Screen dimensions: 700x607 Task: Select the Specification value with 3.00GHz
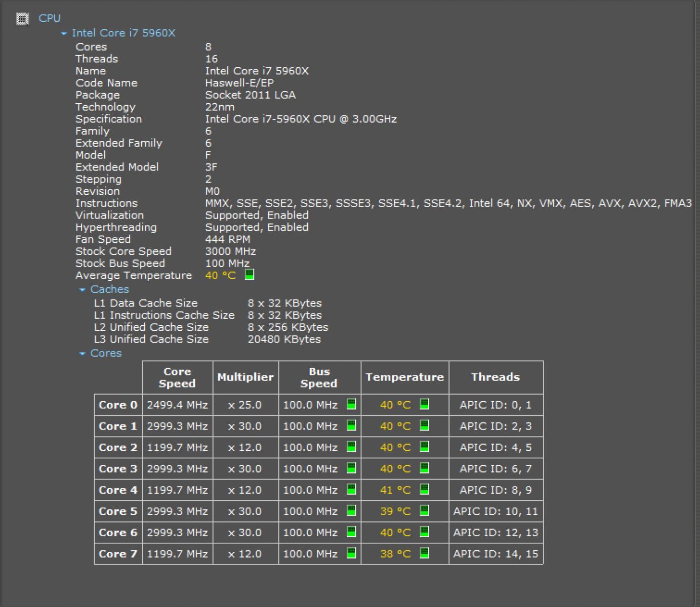(x=301, y=119)
